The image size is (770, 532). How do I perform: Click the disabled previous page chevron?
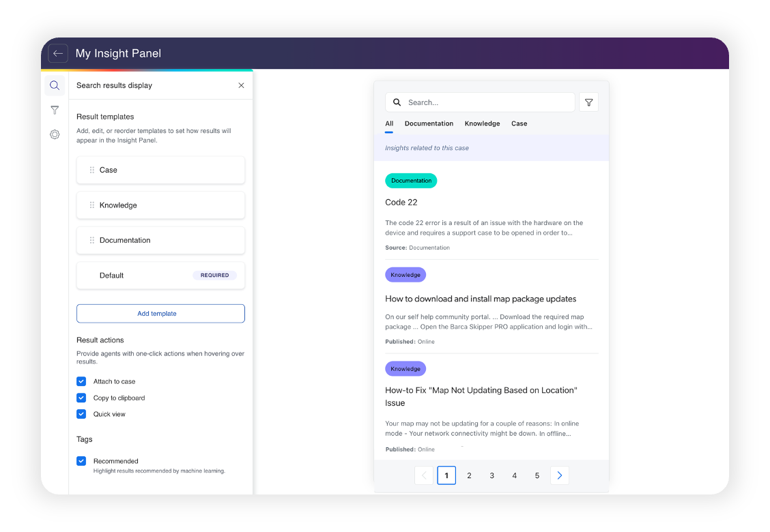tap(424, 475)
